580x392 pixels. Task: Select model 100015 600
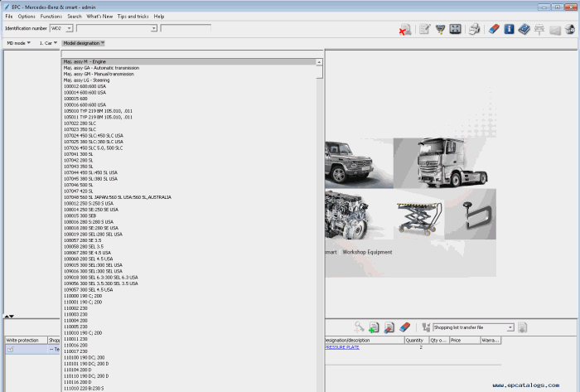(x=189, y=99)
